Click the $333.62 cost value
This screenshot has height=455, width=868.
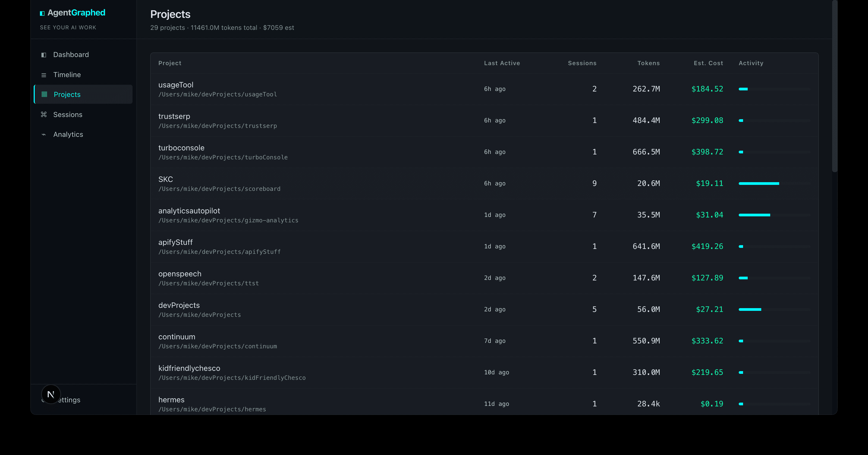(x=707, y=341)
